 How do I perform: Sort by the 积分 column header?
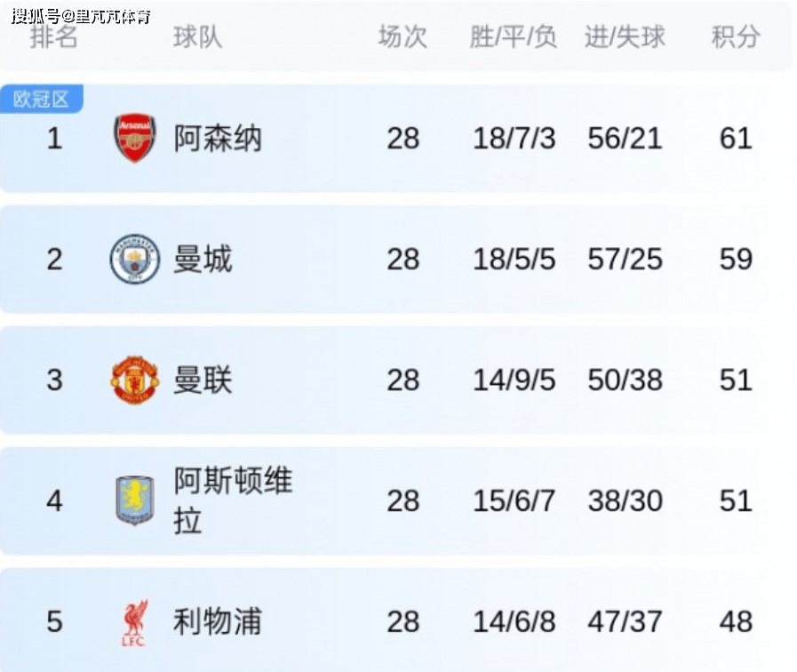(x=736, y=37)
